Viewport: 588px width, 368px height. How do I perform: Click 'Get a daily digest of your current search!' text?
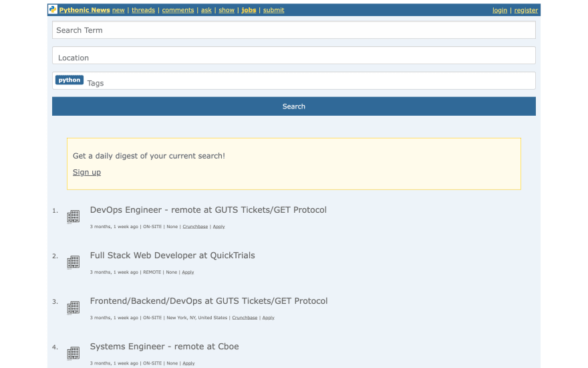point(149,156)
